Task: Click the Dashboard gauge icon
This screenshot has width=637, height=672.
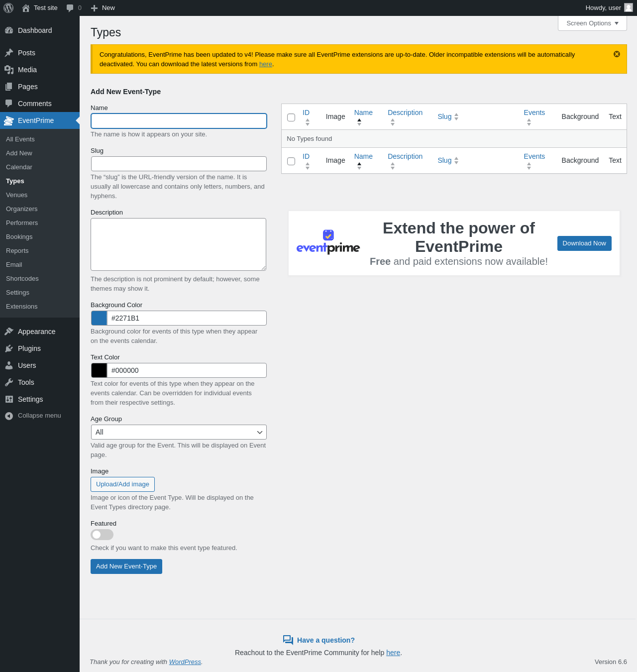Action: click(9, 30)
